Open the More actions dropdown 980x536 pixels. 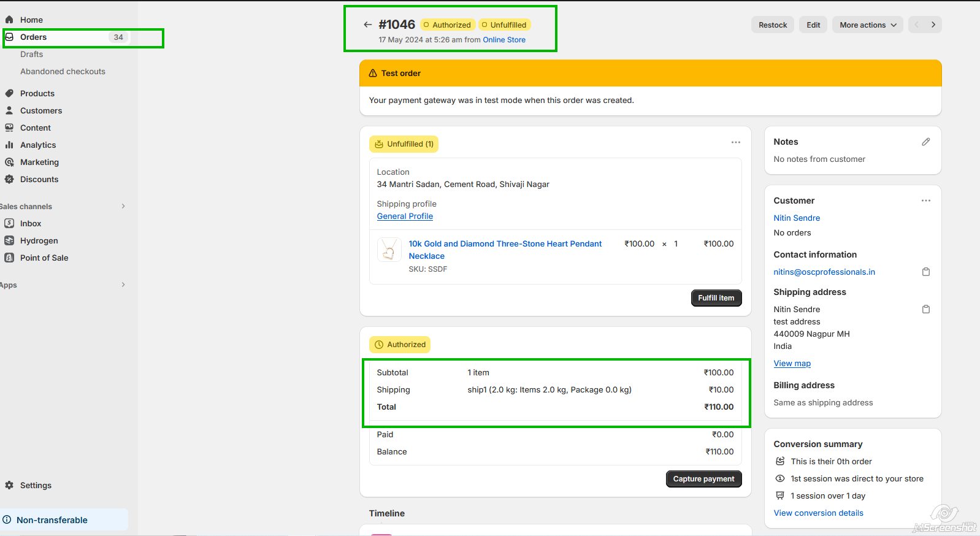tap(867, 25)
